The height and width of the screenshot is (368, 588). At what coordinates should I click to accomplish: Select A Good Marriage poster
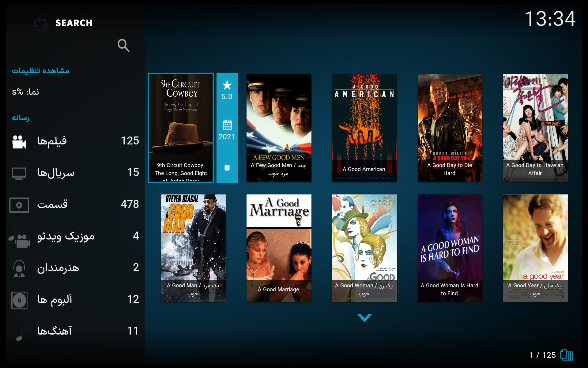tap(279, 248)
